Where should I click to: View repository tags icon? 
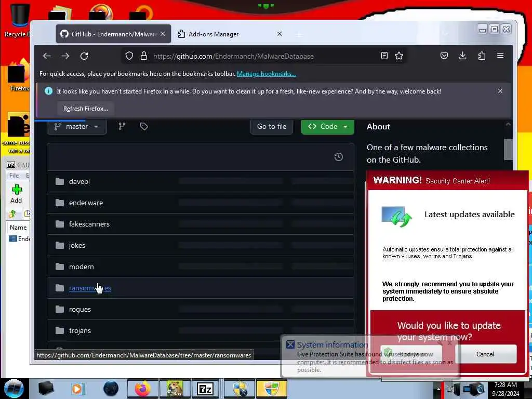[144, 126]
